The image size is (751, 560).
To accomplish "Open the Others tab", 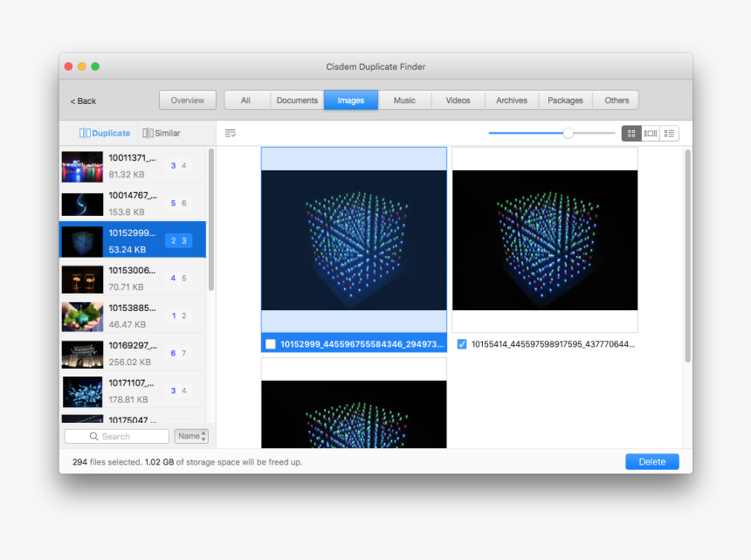I will click(x=617, y=100).
